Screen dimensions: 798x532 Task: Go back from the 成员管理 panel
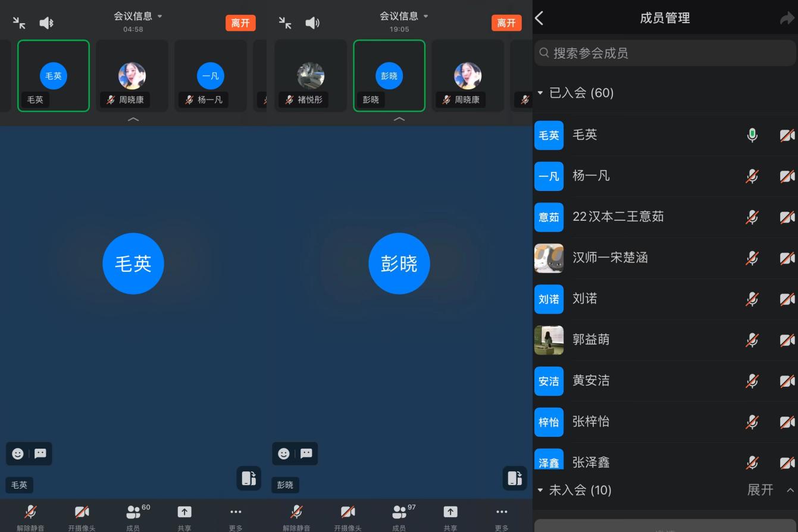(x=540, y=18)
